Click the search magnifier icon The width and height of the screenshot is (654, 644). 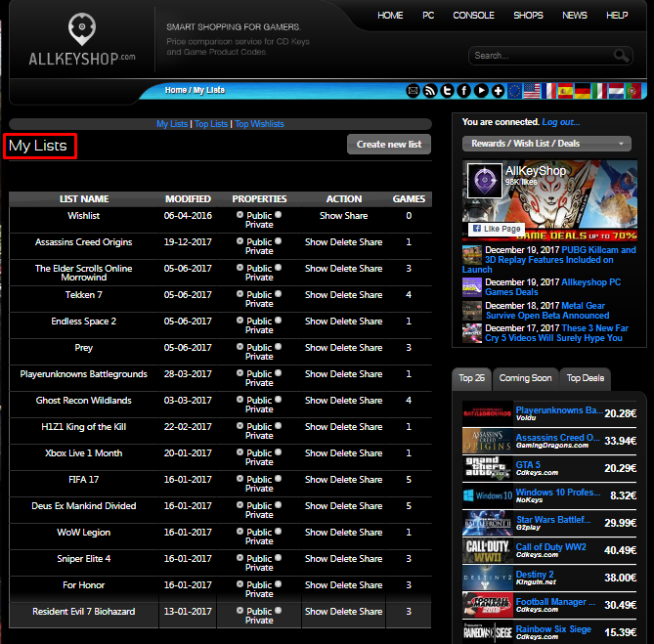pyautogui.click(x=621, y=56)
